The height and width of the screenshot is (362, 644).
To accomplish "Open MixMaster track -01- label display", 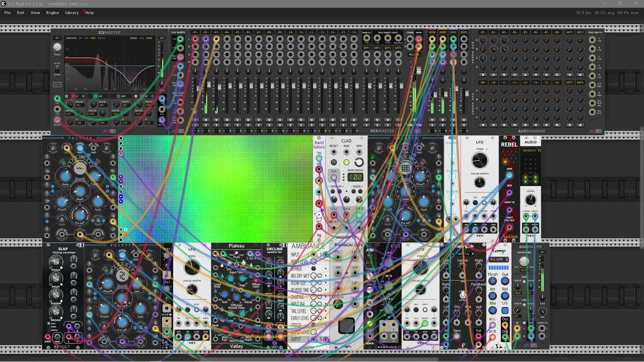I will point(195,32).
